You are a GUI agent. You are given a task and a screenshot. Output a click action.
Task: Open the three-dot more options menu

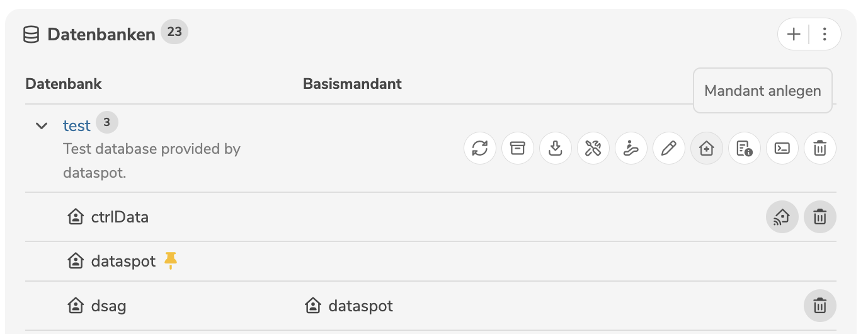(x=825, y=34)
